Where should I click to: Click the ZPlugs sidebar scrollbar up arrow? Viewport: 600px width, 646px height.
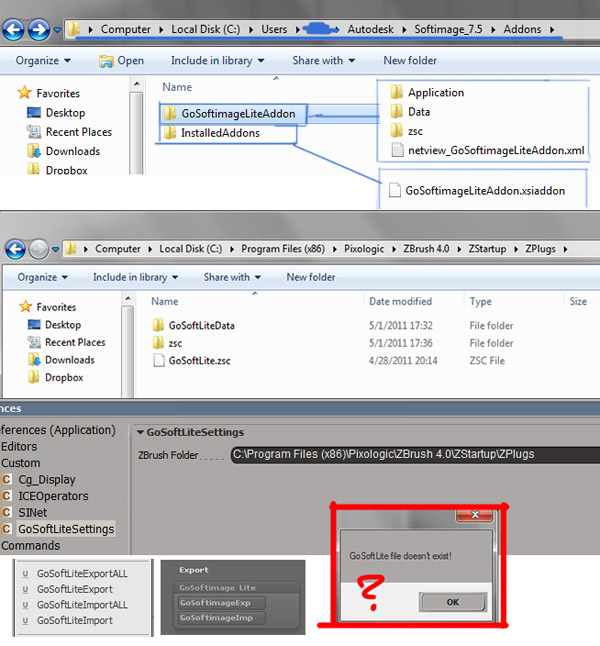tap(128, 298)
